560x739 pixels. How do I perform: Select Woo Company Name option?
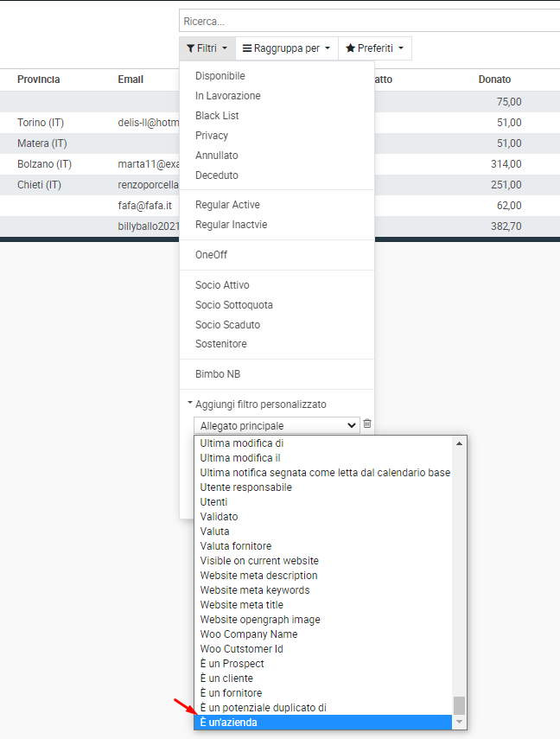click(x=248, y=634)
